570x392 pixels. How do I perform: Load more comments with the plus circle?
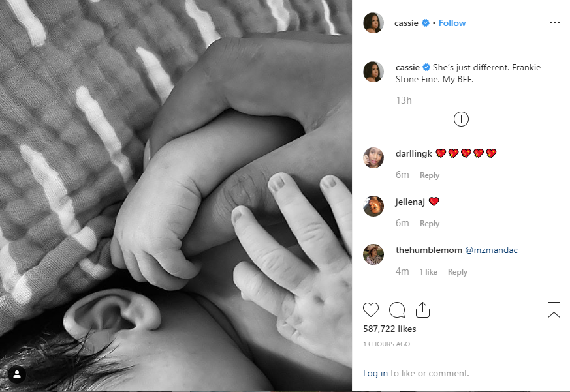[461, 119]
